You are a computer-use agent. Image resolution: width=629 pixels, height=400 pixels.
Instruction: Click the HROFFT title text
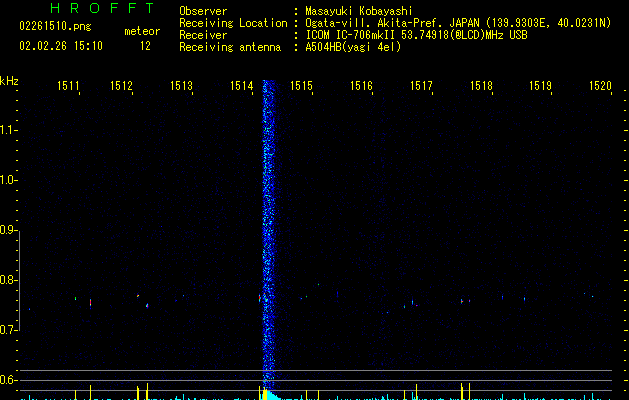102,8
